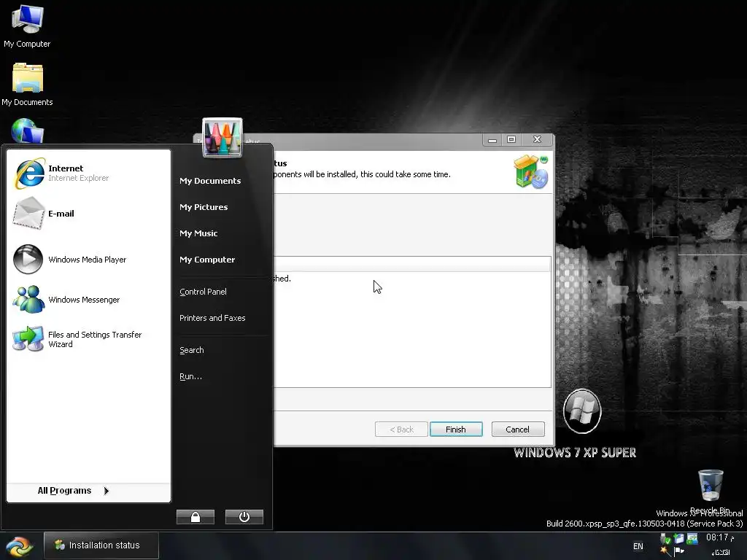Viewport: 747px width, 560px height.
Task: Open the Recycle Bin desktop icon
Action: pos(710,492)
